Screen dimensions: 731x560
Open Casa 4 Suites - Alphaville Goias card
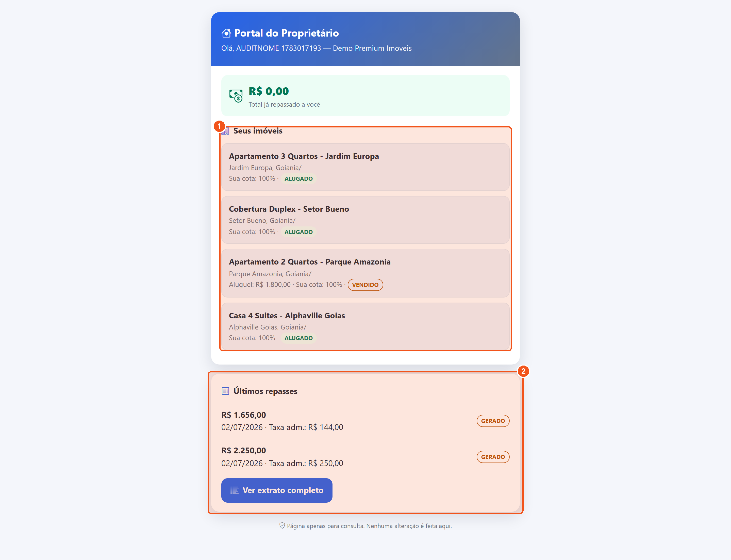pos(365,326)
